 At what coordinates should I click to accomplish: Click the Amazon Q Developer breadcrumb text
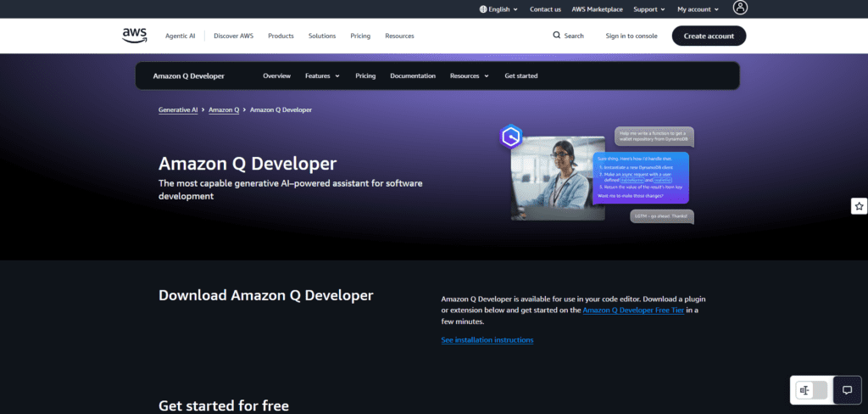pos(281,109)
